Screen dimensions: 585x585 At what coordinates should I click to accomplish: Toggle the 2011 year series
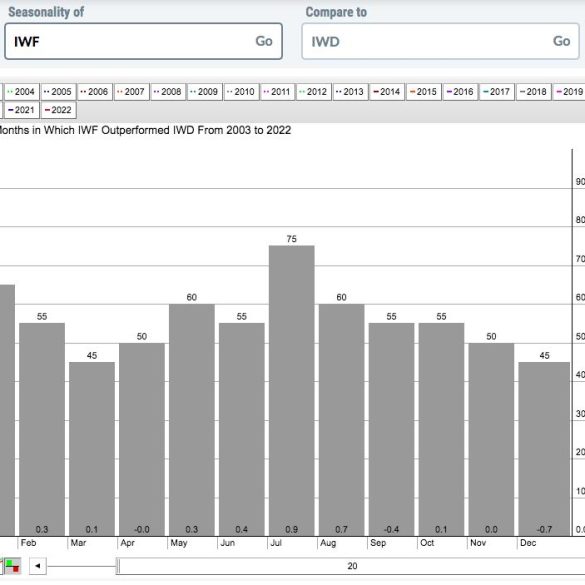coord(277,92)
